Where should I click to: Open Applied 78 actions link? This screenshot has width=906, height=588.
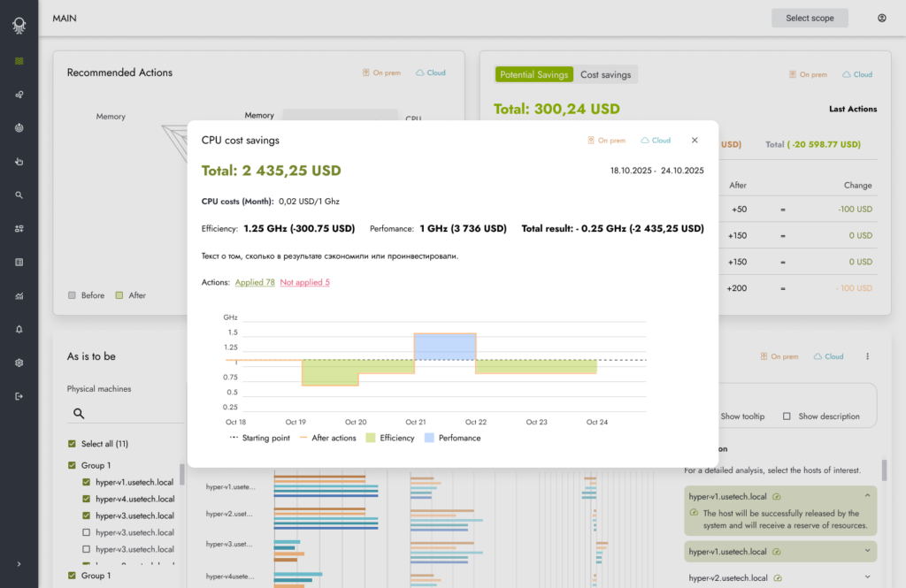pyautogui.click(x=255, y=282)
